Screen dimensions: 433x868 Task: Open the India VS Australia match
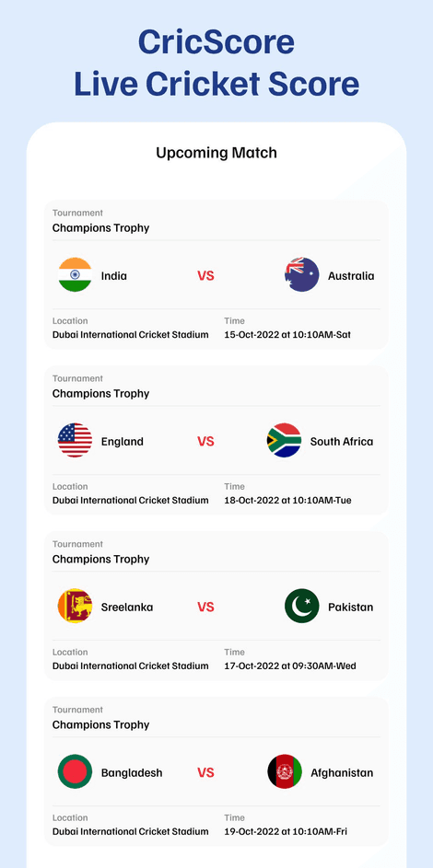point(216,275)
